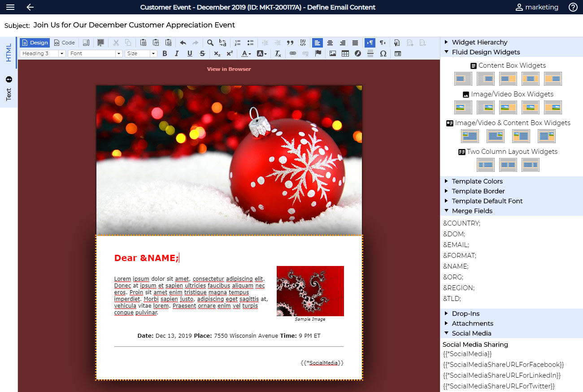
Task: Open the hamburger main menu
Action: click(x=10, y=7)
